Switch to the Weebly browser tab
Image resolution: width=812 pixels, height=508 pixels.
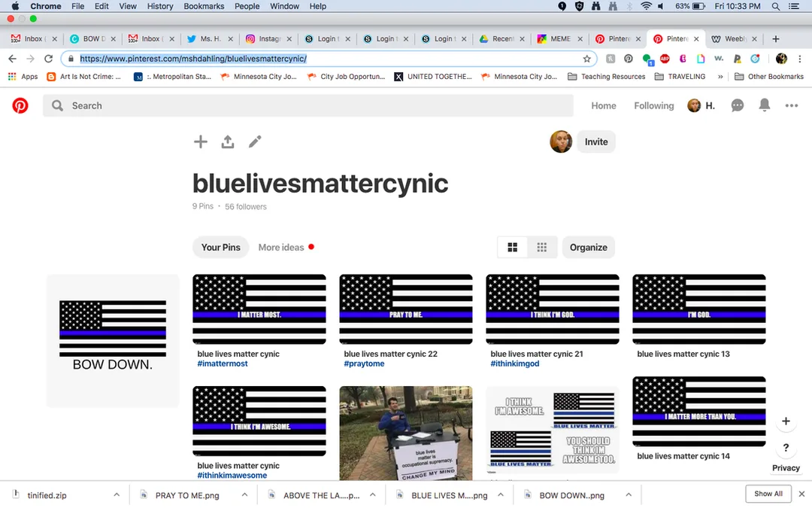735,39
